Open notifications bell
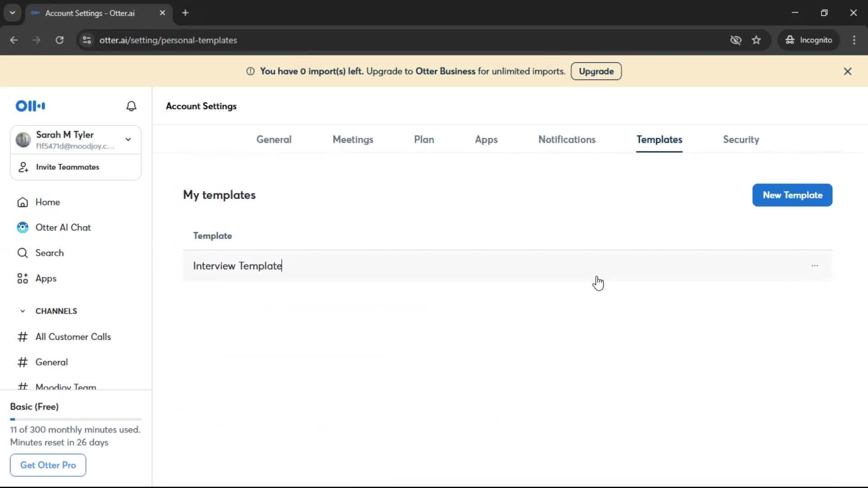 point(131,106)
